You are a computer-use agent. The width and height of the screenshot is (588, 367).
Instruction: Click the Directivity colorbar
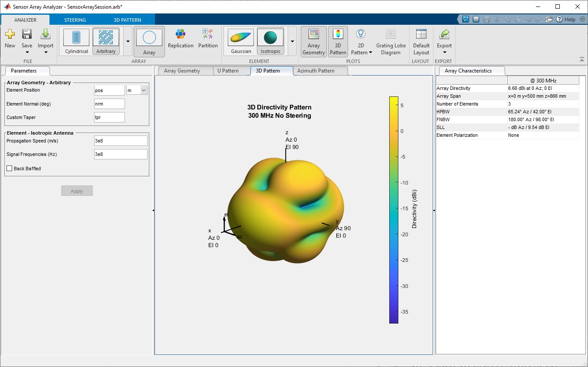pos(394,210)
